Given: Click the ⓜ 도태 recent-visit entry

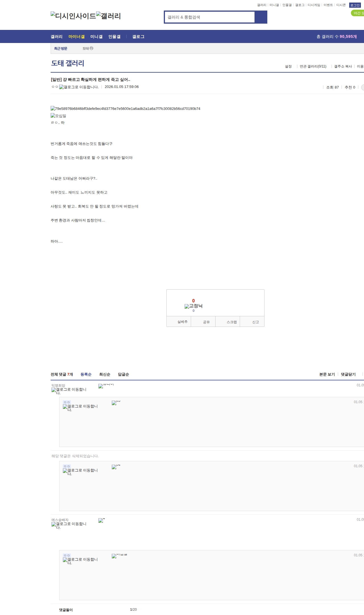Looking at the screenshot, I should [x=88, y=48].
